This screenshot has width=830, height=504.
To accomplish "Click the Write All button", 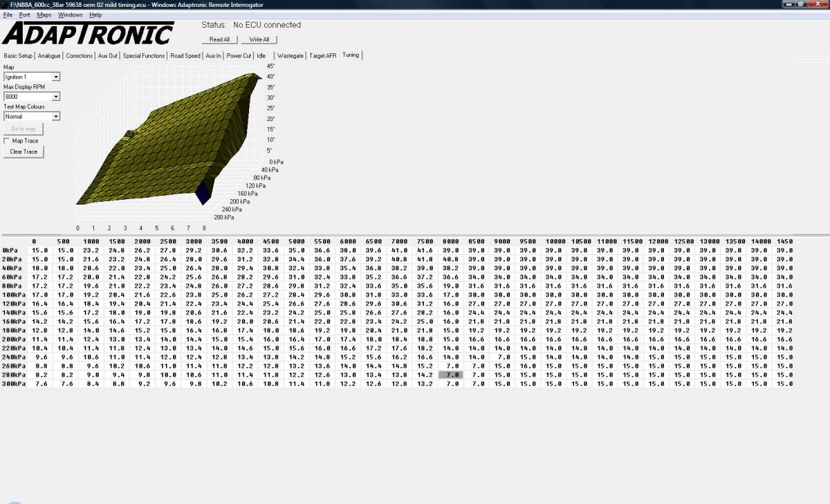I will 259,39.
